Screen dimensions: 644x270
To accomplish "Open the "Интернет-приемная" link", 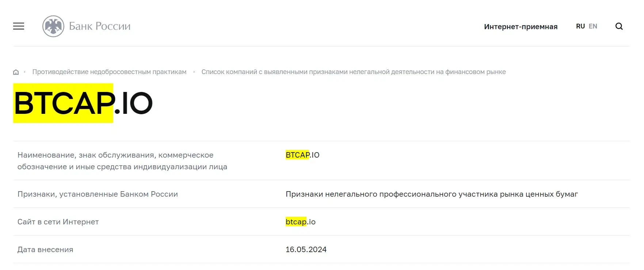I will (x=521, y=27).
